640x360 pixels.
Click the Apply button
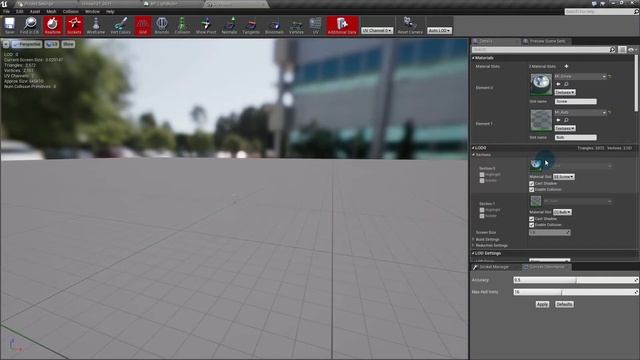pos(542,304)
